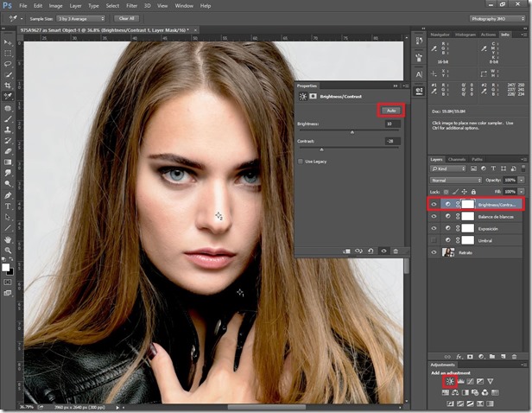532x413 pixels.
Task: Open the Filter menu
Action: [131, 6]
